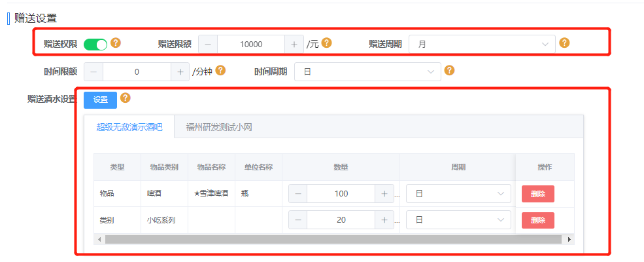Click the 单位名称 column header
The image size is (644, 262).
(258, 168)
